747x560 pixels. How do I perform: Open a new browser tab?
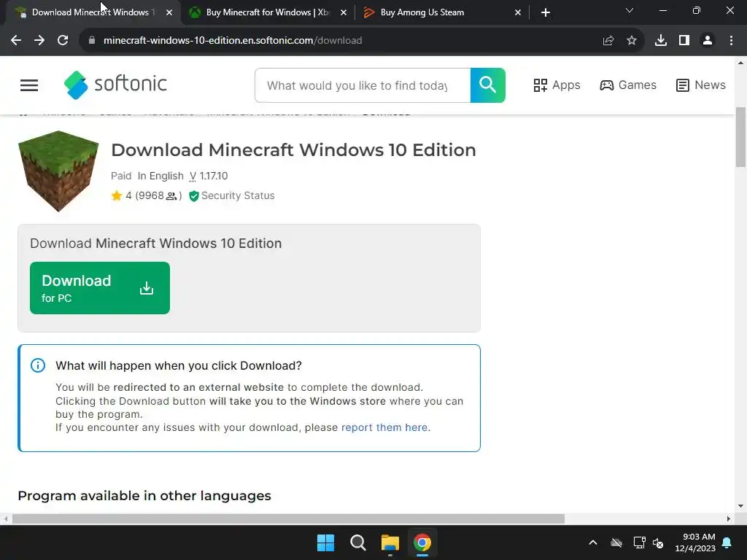(x=546, y=13)
